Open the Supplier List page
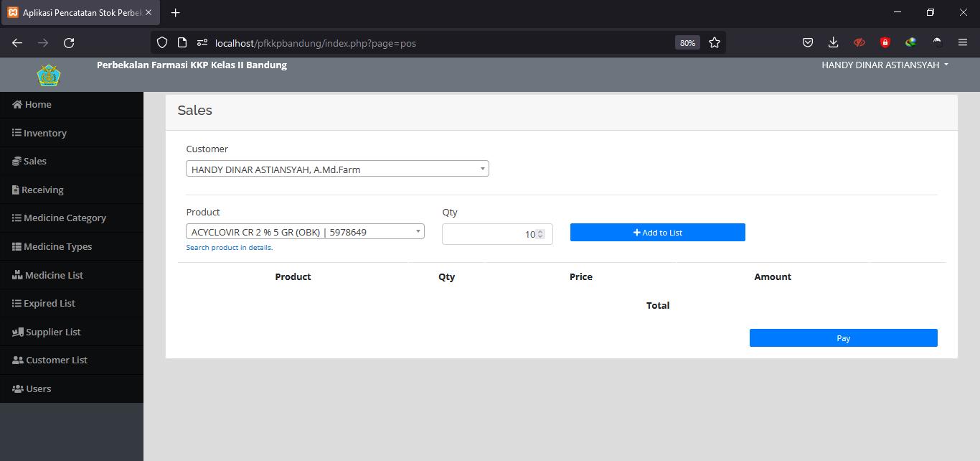Viewport: 980px width, 461px height. (x=72, y=332)
